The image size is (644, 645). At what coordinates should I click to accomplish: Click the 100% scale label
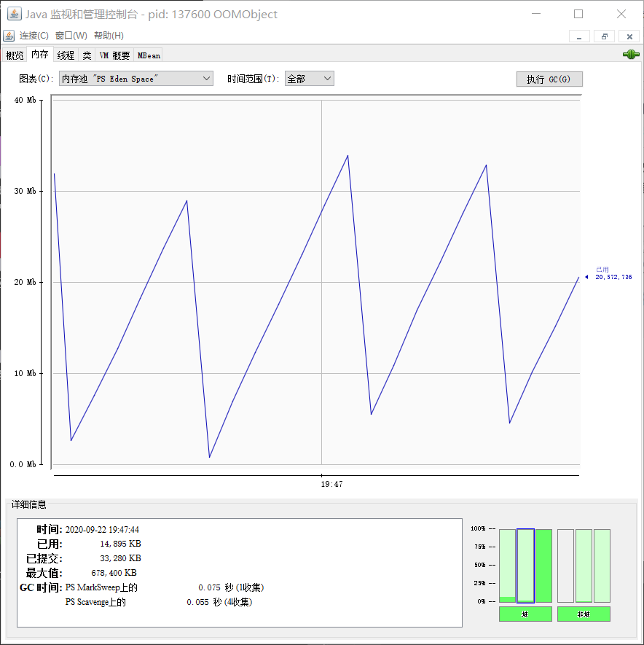click(x=479, y=528)
